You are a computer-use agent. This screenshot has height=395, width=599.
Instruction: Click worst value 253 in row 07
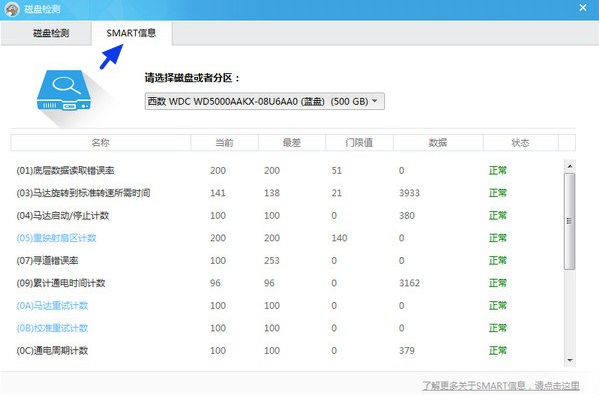[272, 261]
